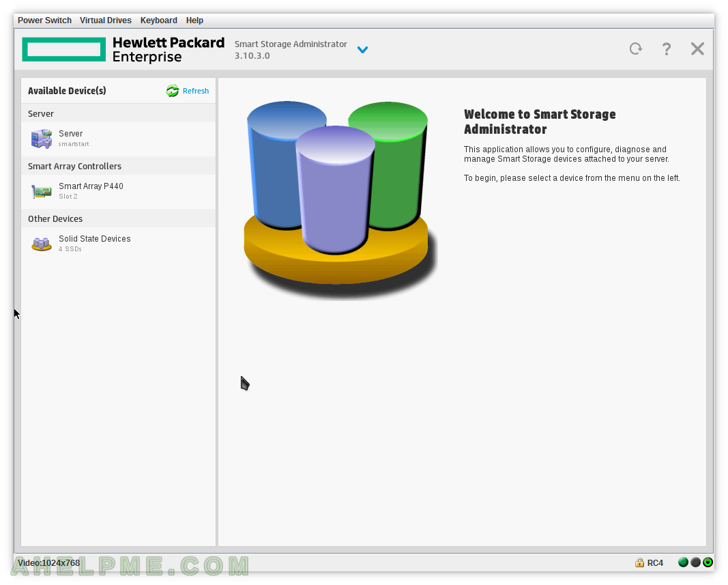728x585 pixels.
Task: Click the Other Devices section header
Action: (119, 218)
